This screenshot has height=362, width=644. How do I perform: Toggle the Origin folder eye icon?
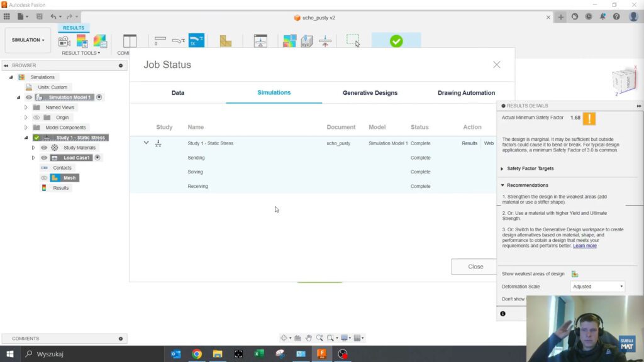tap(36, 118)
